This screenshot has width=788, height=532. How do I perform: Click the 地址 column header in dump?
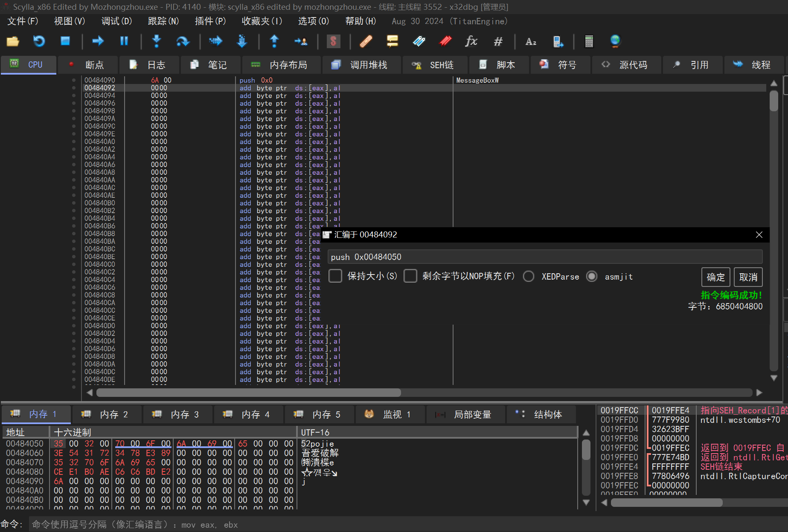pyautogui.click(x=26, y=432)
